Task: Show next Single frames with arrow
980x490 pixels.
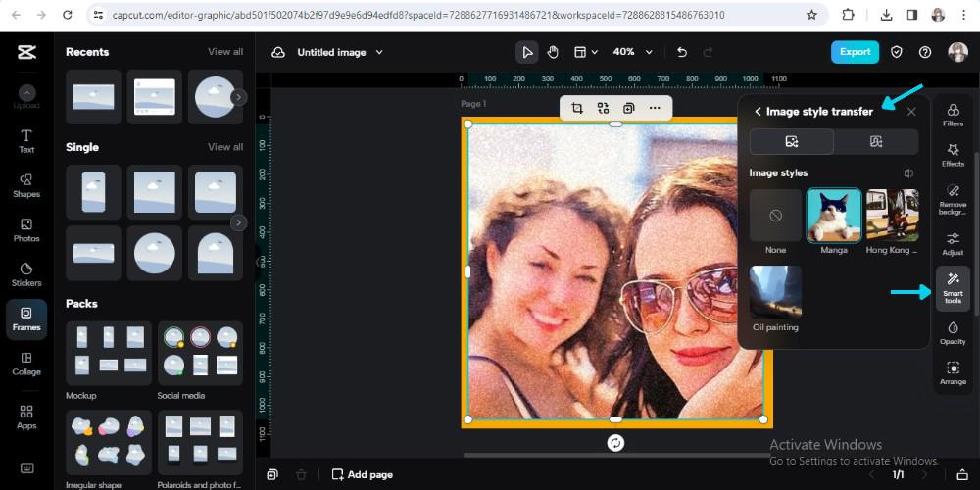Action: click(x=238, y=222)
